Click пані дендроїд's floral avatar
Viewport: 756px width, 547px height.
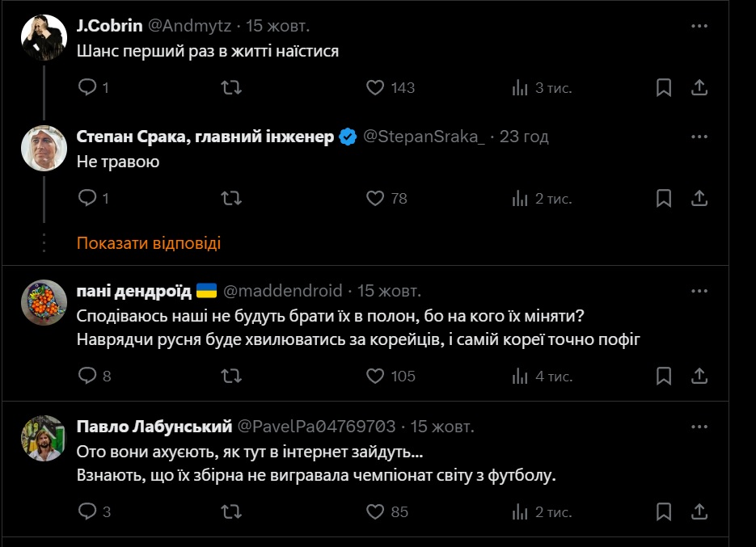pyautogui.click(x=44, y=302)
